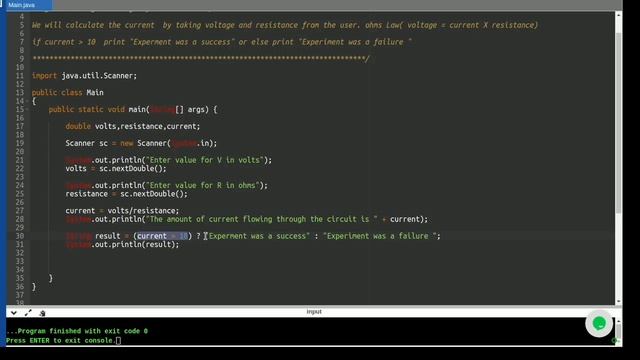The height and width of the screenshot is (360, 640).
Task: Click the 'import java.util.Scanner;' line
Action: click(x=84, y=76)
